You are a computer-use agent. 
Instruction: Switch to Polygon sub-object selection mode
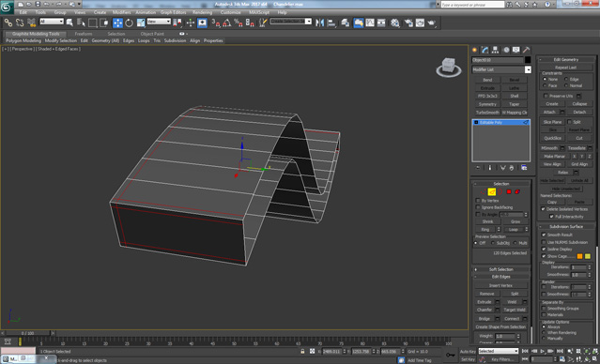(x=509, y=191)
